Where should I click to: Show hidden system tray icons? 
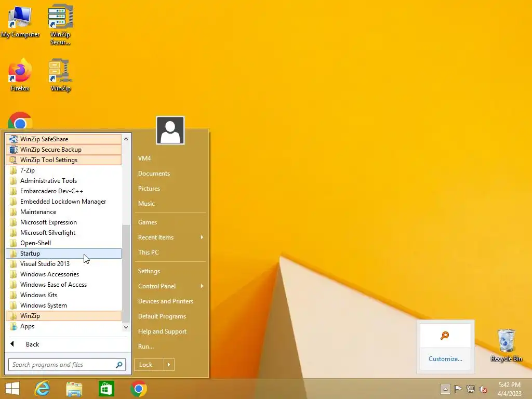click(445, 389)
